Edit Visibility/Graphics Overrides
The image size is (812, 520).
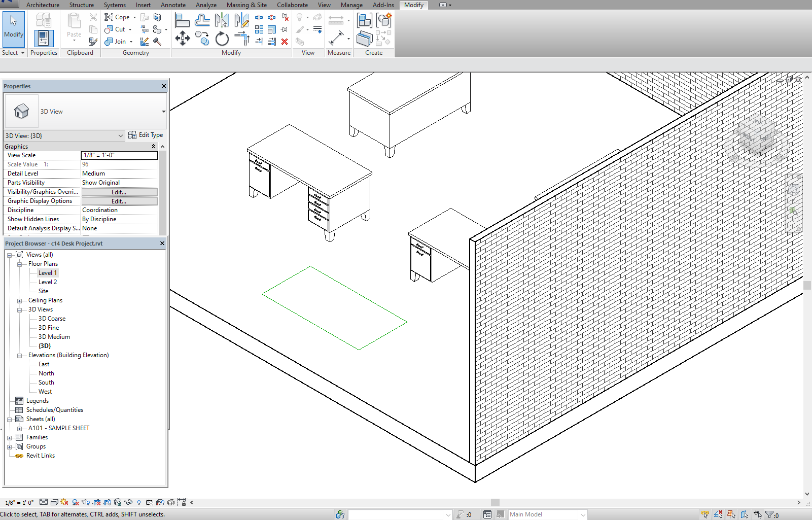click(119, 192)
